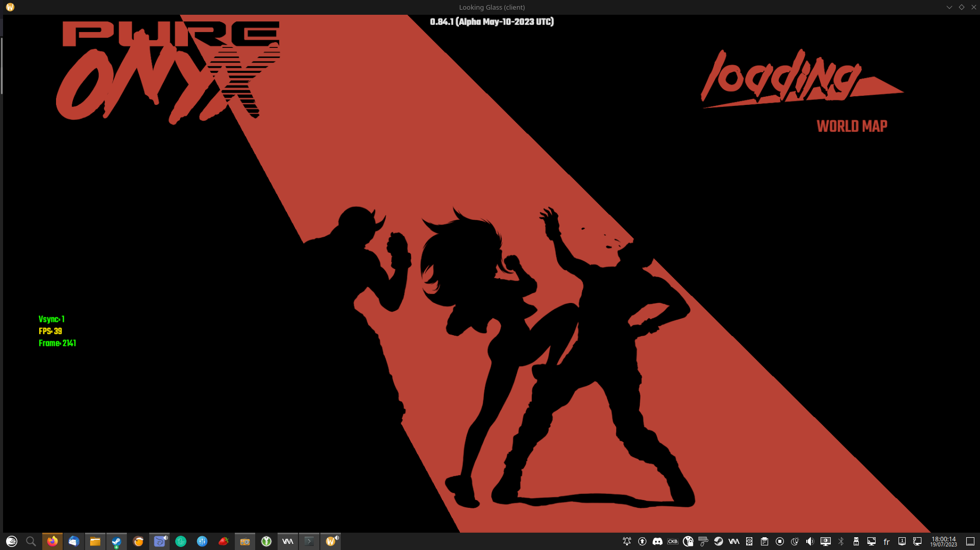Click the Looking Glass (client) title text
This screenshot has width=980, height=550.
(492, 7)
